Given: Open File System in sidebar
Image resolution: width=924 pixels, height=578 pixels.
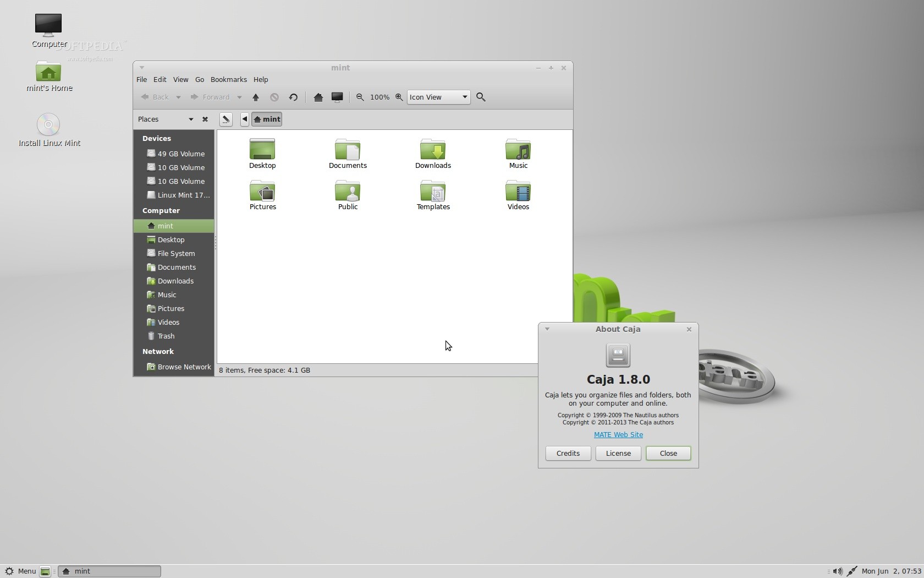Looking at the screenshot, I should (x=174, y=254).
